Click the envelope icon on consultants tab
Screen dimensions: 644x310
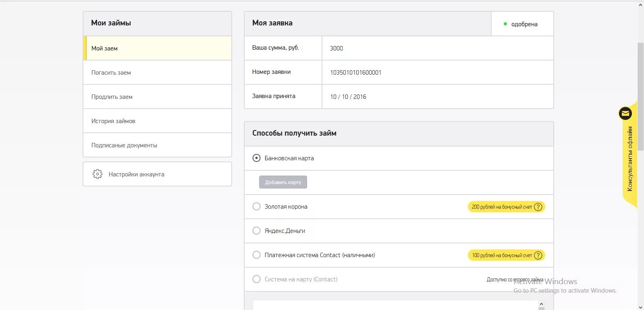point(625,113)
